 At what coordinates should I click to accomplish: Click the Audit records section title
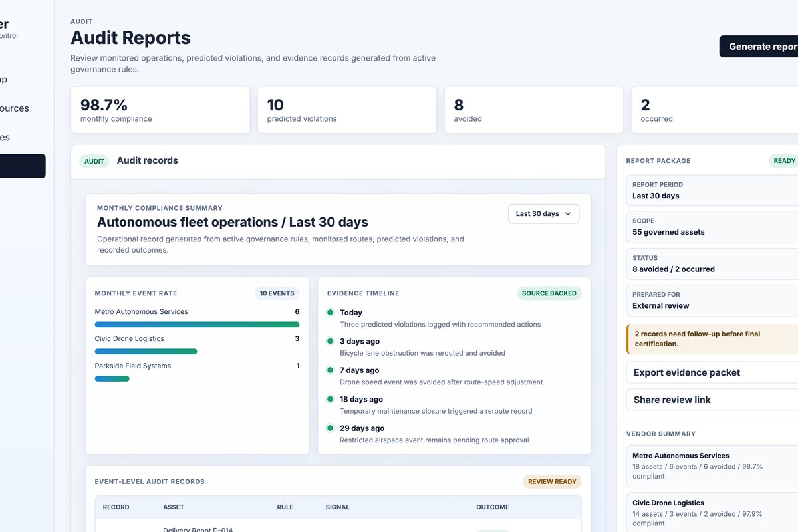(x=148, y=160)
